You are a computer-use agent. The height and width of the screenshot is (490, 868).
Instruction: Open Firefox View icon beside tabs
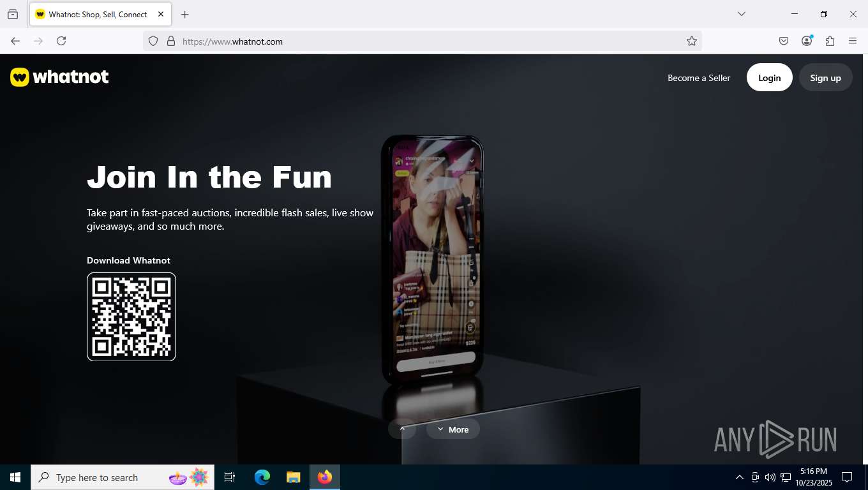tap(13, 14)
